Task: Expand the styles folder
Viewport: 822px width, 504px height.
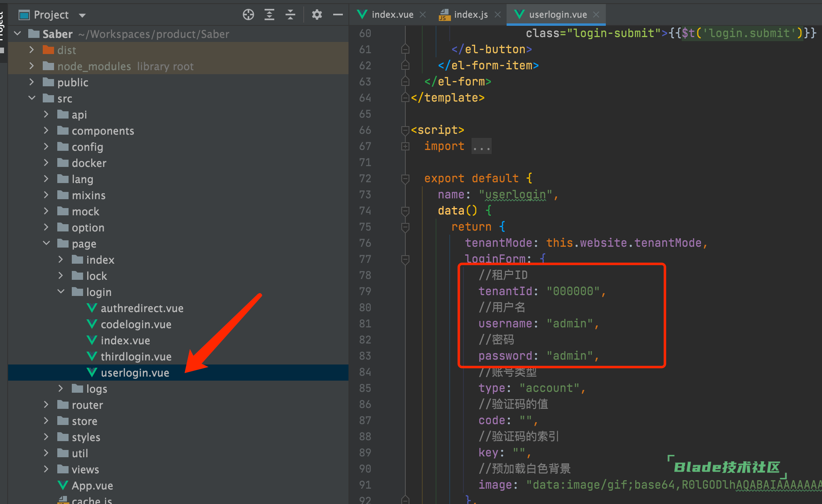Action: coord(46,437)
